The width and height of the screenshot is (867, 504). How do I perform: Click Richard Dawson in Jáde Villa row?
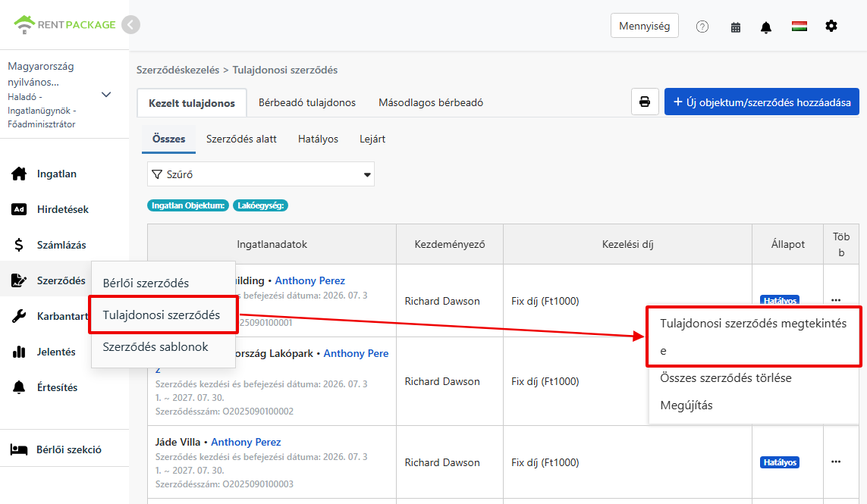pos(441,462)
